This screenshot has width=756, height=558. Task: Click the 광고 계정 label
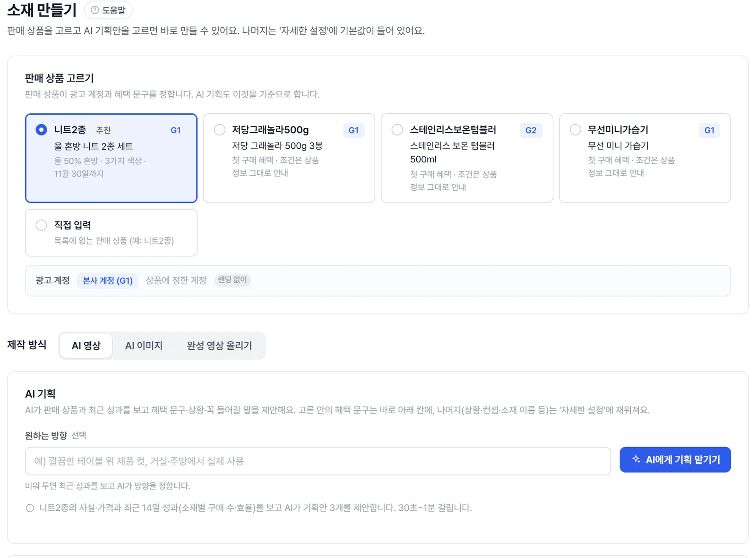52,280
